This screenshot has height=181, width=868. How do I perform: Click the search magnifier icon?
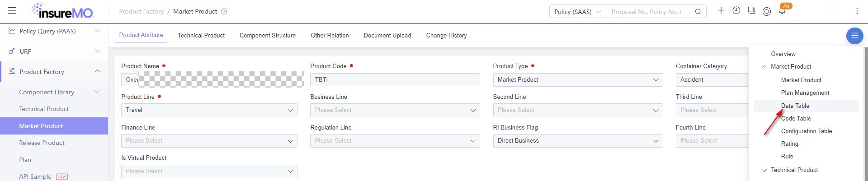pyautogui.click(x=698, y=12)
